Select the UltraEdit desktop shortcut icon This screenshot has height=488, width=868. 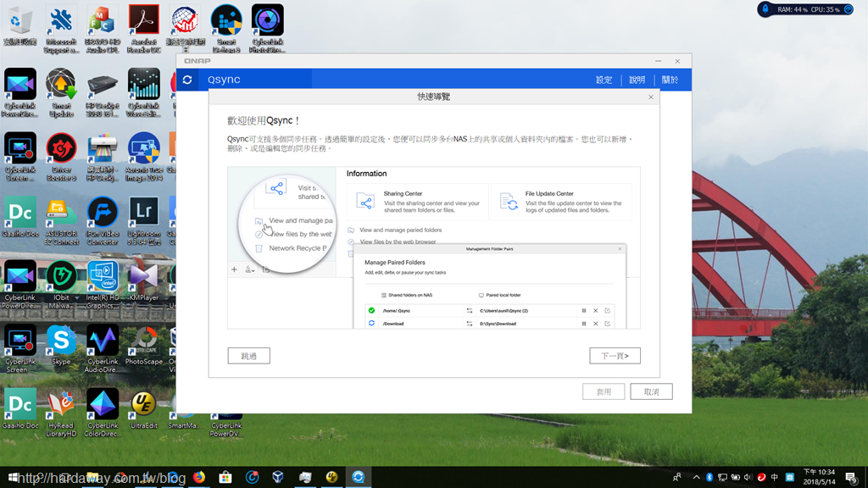144,409
